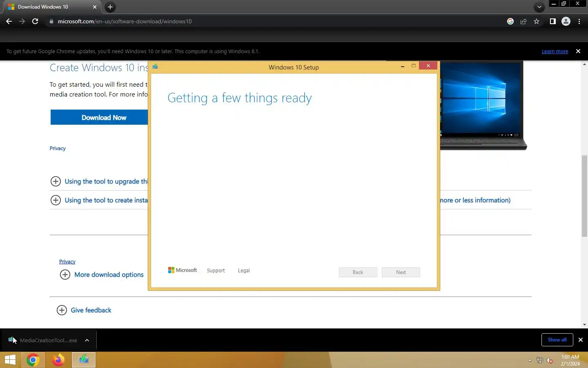The height and width of the screenshot is (368, 588).
Task: Click the Windows 10 Setup title icon
Action: [x=155, y=67]
